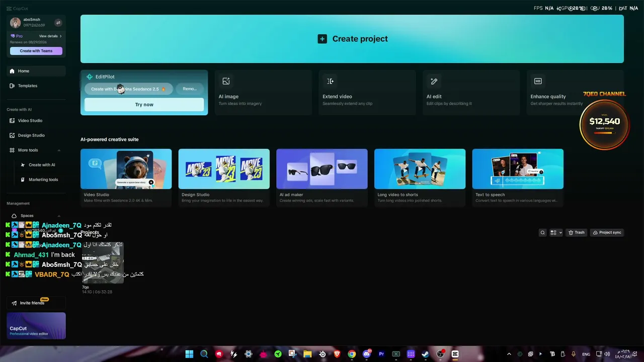
Task: Open Brave browser from taskbar
Action: (337, 354)
